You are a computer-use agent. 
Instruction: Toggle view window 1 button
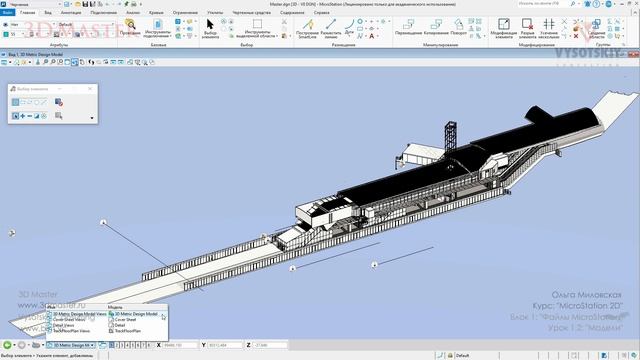(x=112, y=345)
